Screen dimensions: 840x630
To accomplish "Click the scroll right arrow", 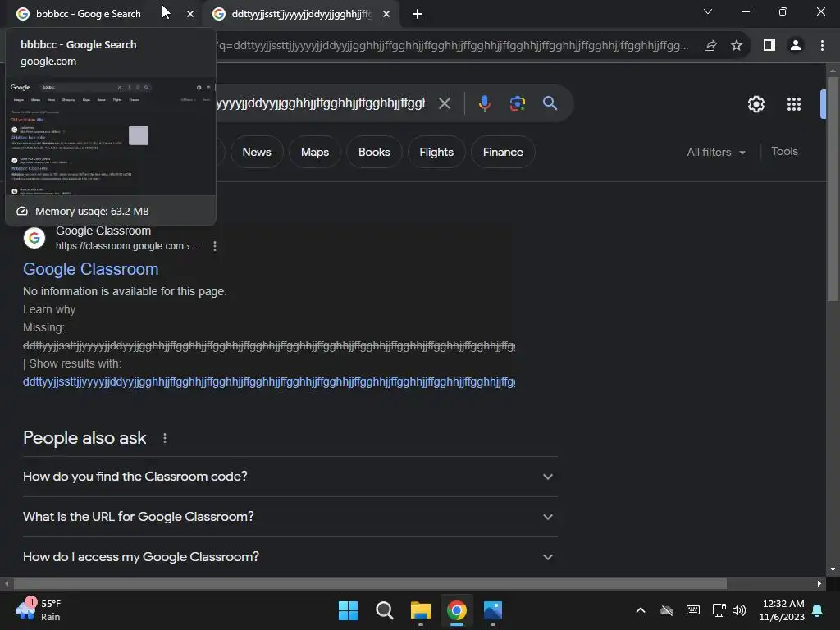I will pos(819,583).
